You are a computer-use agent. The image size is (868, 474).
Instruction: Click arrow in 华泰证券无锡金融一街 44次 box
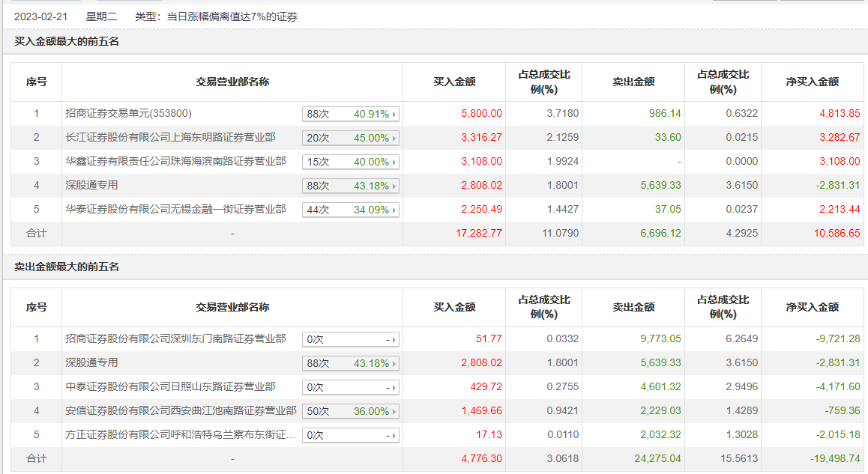(x=394, y=210)
